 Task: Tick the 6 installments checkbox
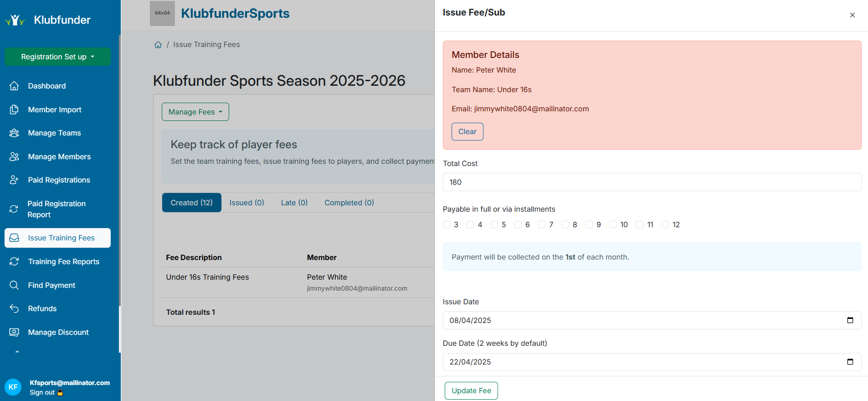tap(518, 224)
